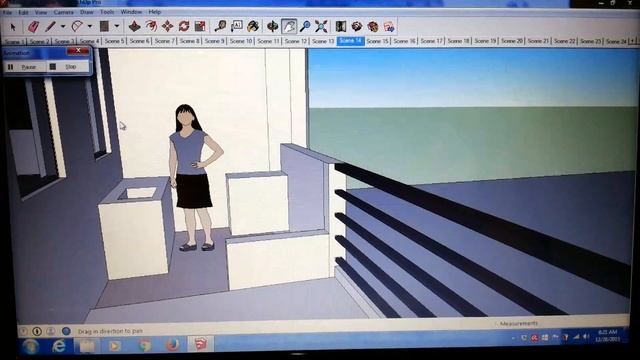The image size is (640, 360).
Task: Select the Rectangle shape tool
Action: pos(104,27)
